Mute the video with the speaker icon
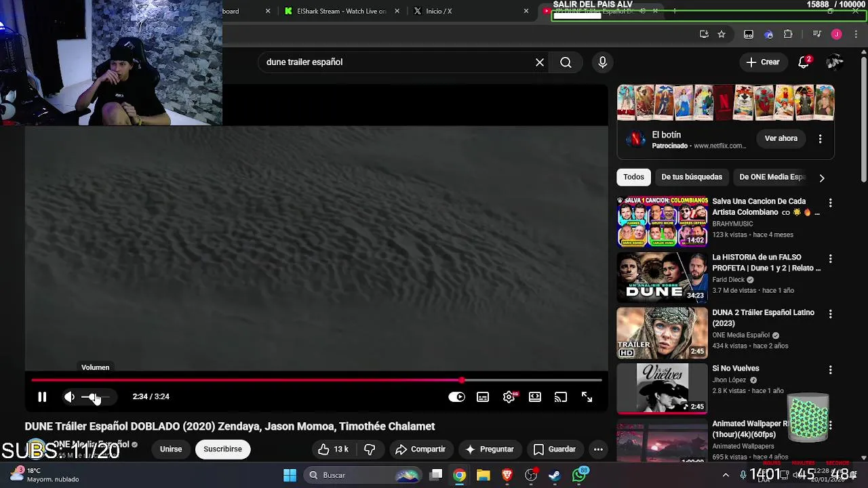The height and width of the screenshot is (488, 868). pos(69,397)
